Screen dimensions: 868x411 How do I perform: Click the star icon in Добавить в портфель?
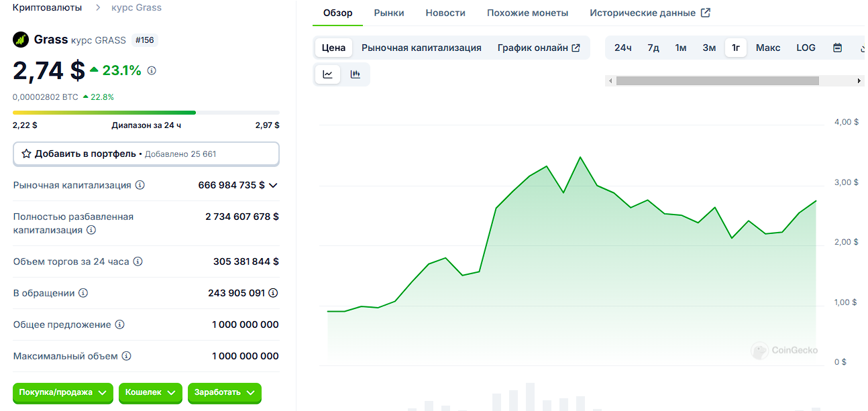pos(27,154)
